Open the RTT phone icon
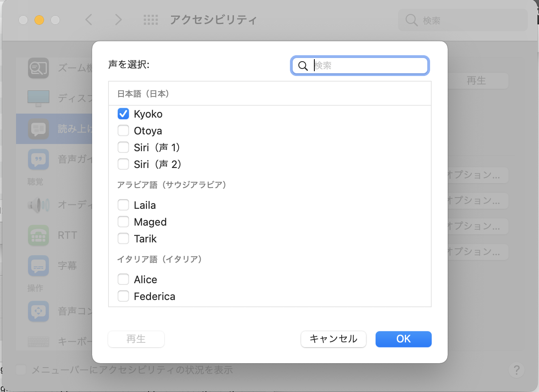This screenshot has height=392, width=539. tap(38, 235)
